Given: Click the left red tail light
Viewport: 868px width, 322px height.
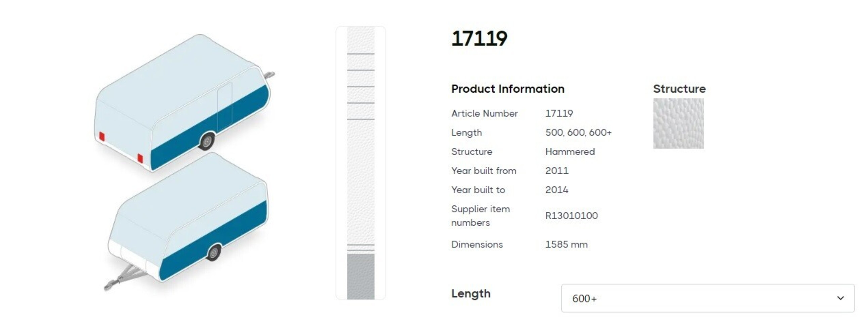Looking at the screenshot, I should [x=102, y=137].
